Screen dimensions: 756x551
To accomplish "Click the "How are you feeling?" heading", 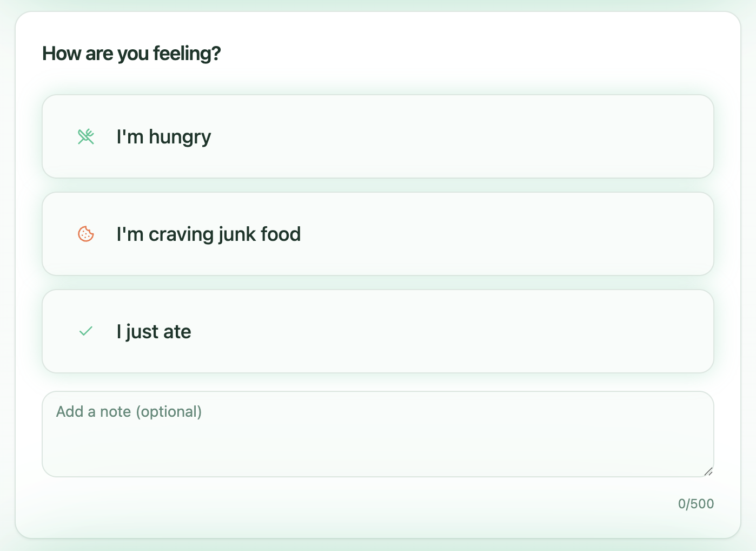I will [x=131, y=54].
